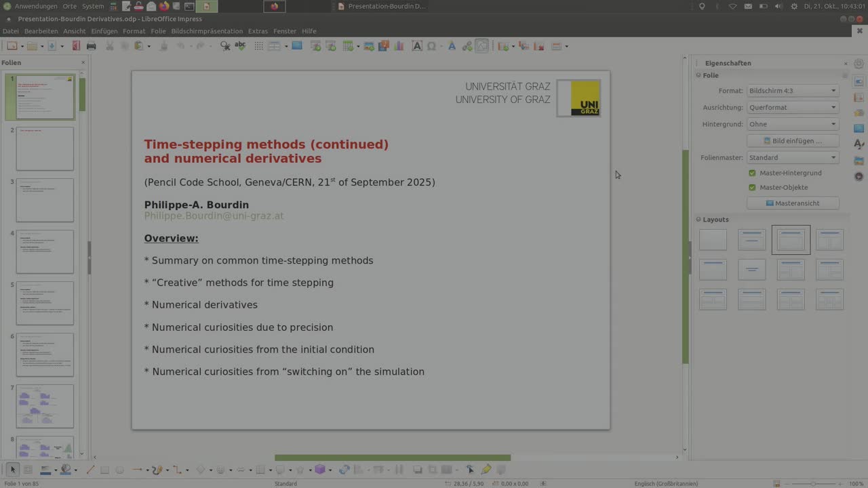
Task: Click the Masteransicht button
Action: (x=792, y=203)
